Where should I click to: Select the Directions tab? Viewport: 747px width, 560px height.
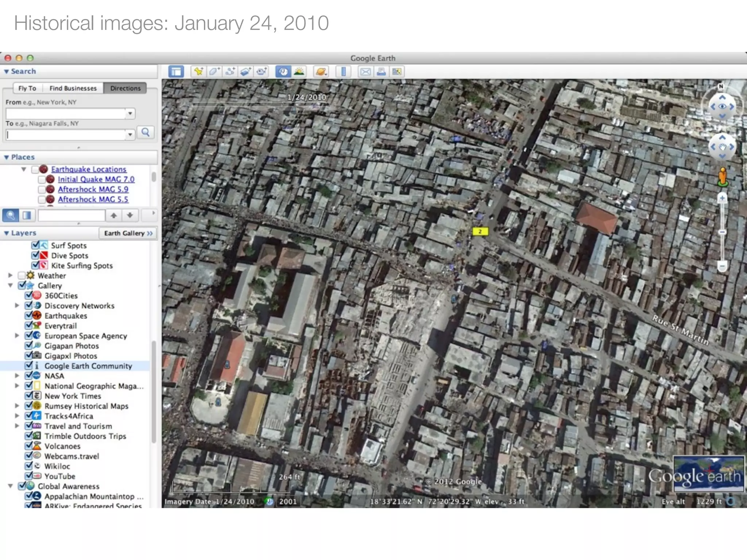point(125,88)
